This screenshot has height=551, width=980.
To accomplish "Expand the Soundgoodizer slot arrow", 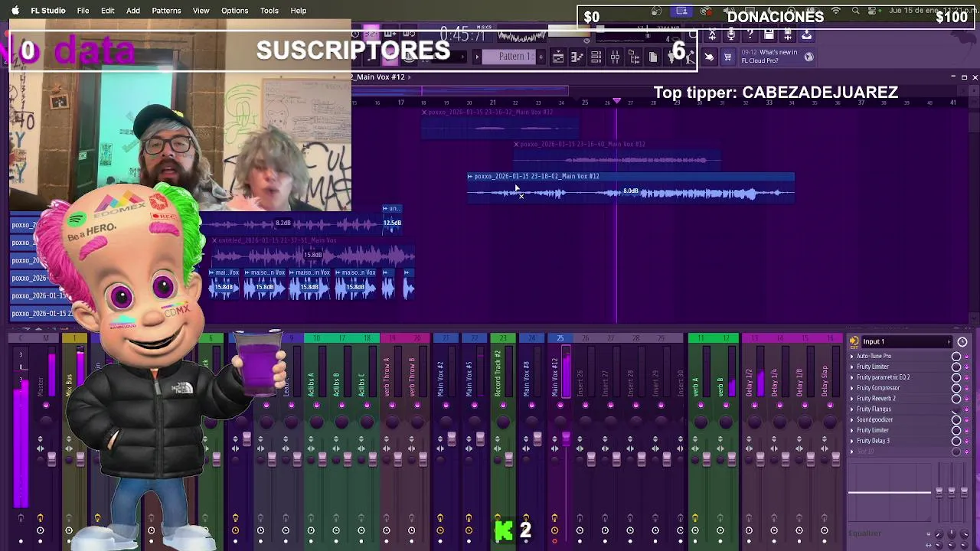I will tap(852, 420).
